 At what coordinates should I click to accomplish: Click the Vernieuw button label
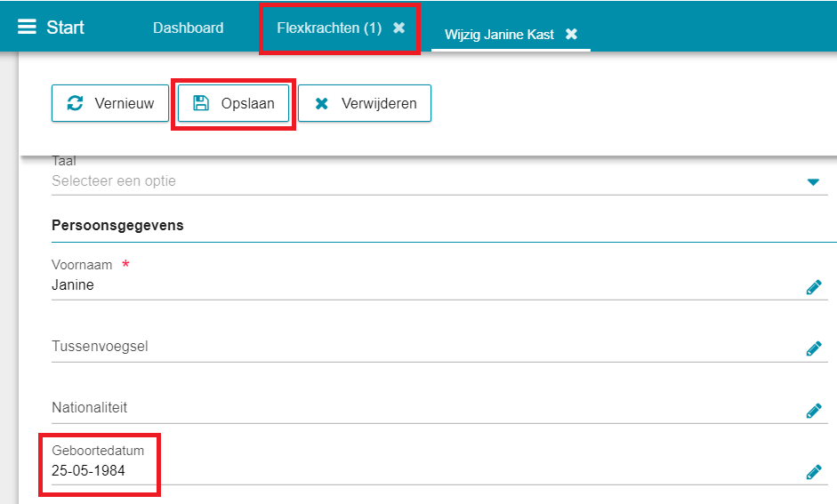pos(125,103)
